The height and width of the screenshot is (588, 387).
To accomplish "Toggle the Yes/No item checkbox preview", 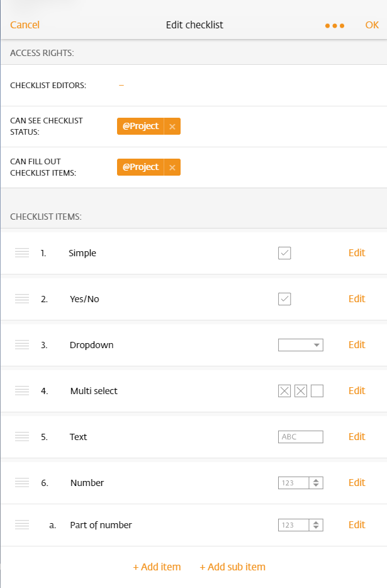I will (x=284, y=299).
